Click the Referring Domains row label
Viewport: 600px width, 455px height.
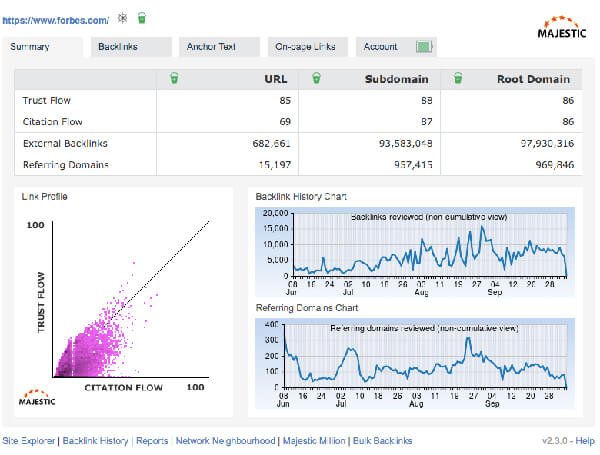pos(66,165)
